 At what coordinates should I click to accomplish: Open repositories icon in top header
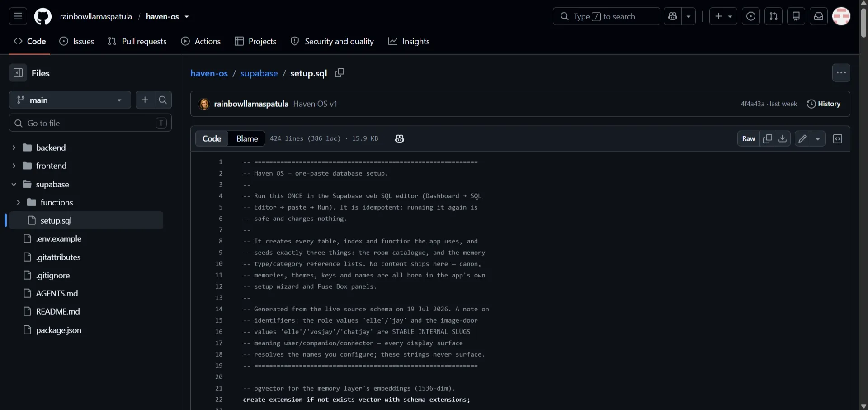click(x=796, y=16)
